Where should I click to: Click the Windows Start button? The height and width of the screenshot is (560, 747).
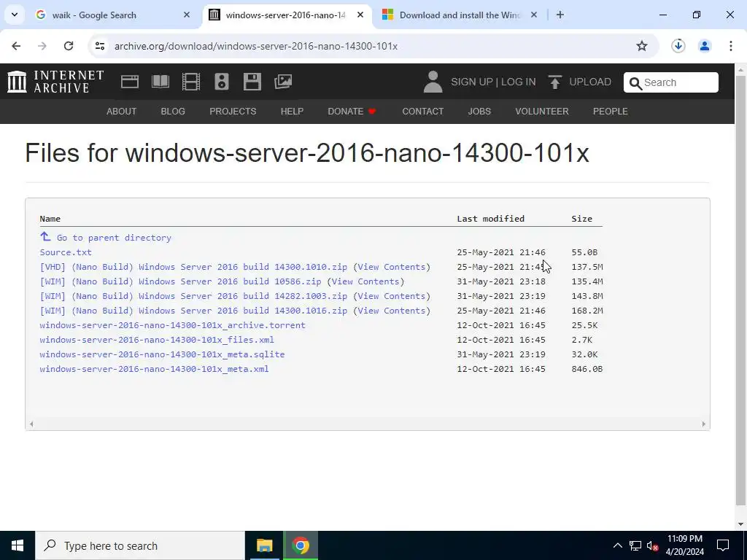[18, 545]
